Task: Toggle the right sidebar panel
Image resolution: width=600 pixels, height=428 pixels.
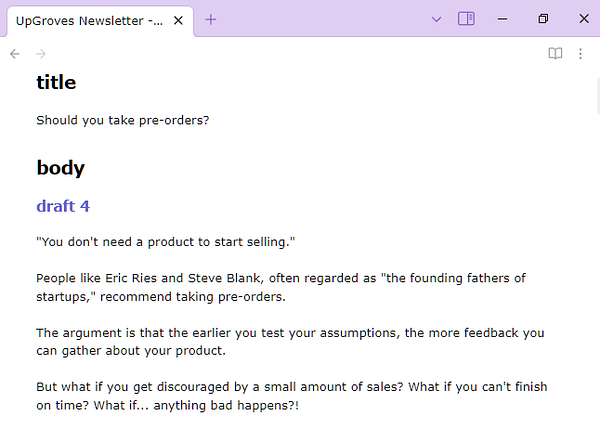Action: (x=466, y=19)
